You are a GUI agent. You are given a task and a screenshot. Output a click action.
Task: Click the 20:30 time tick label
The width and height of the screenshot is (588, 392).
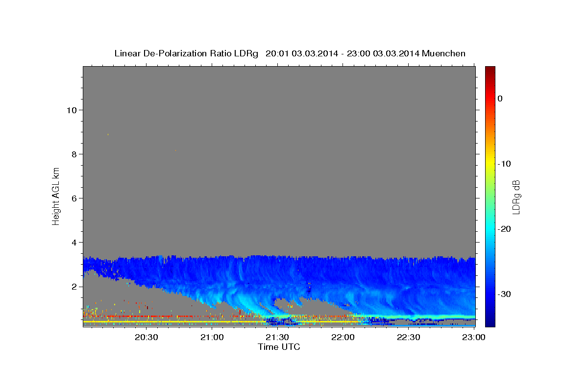146,337
